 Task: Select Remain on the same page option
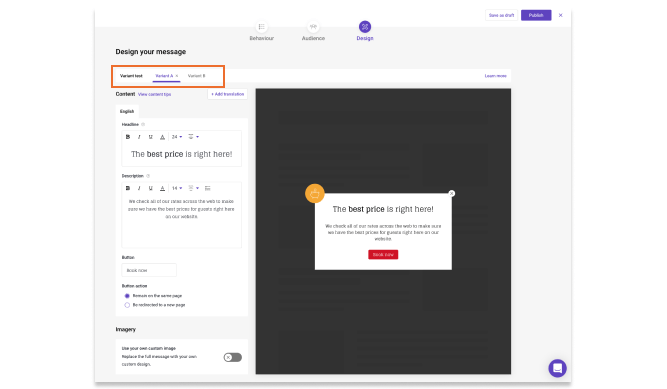pyautogui.click(x=127, y=296)
